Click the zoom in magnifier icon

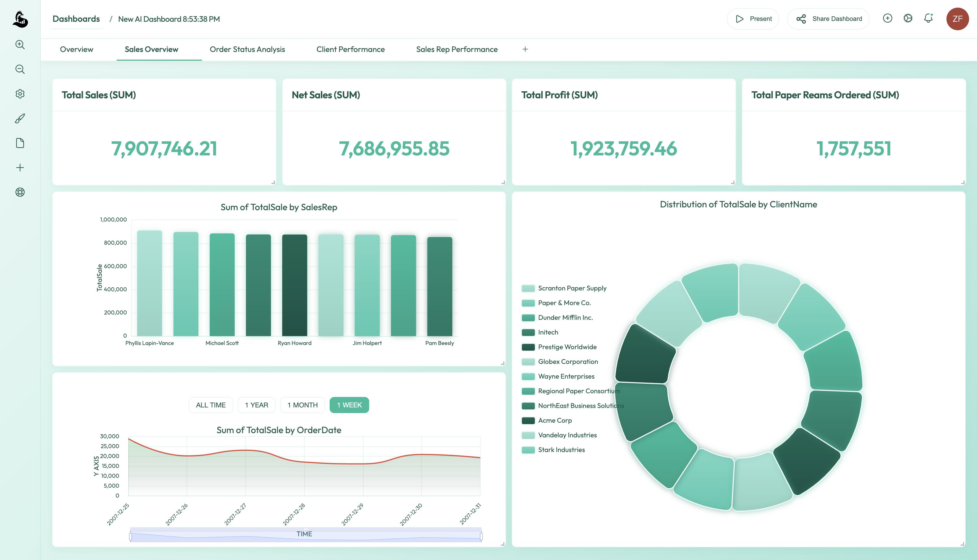point(20,45)
